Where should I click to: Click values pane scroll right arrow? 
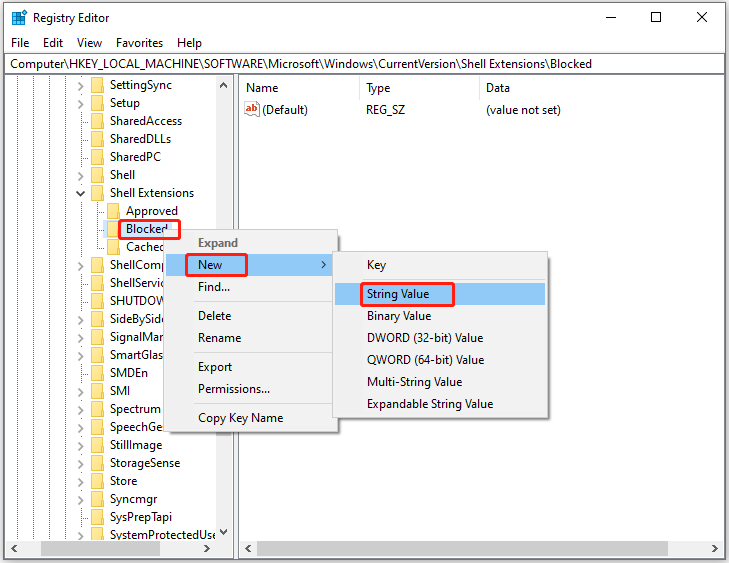point(715,549)
